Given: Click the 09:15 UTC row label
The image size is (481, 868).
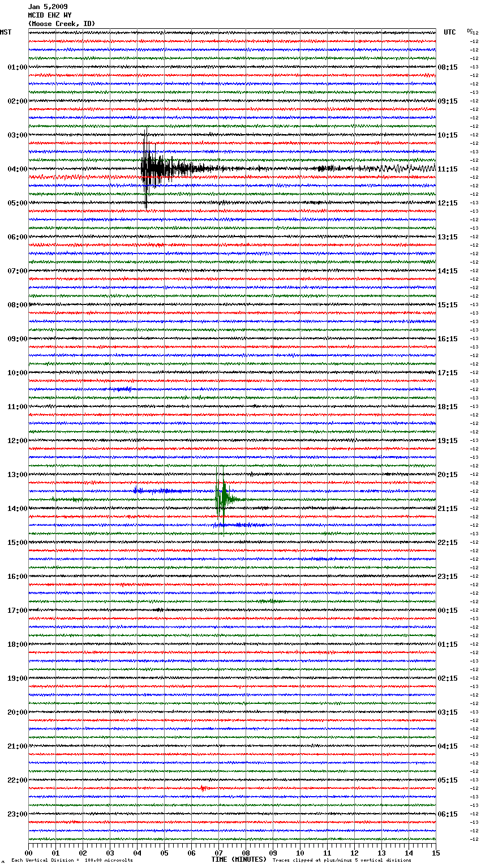Looking at the screenshot, I should 448,101.
